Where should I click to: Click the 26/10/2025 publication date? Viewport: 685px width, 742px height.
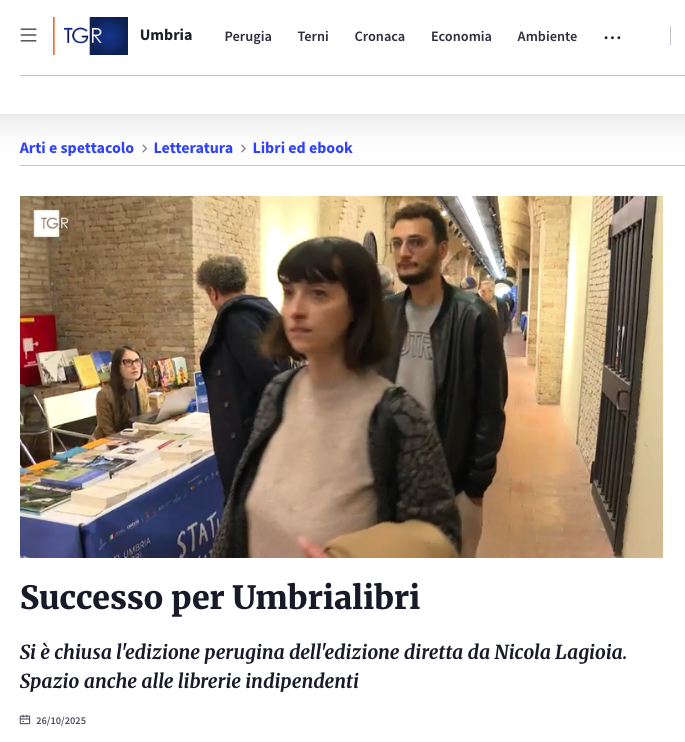[x=61, y=720]
